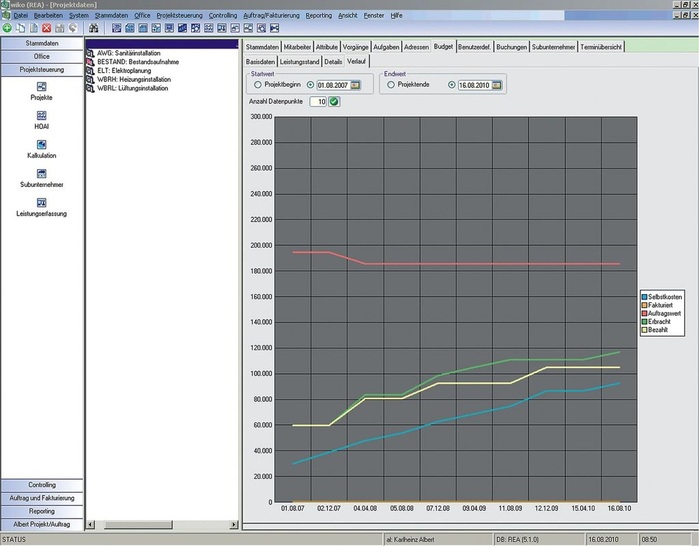Screen dimensions: 699x546
Task: Open the HOAI module icon
Action: 42,117
